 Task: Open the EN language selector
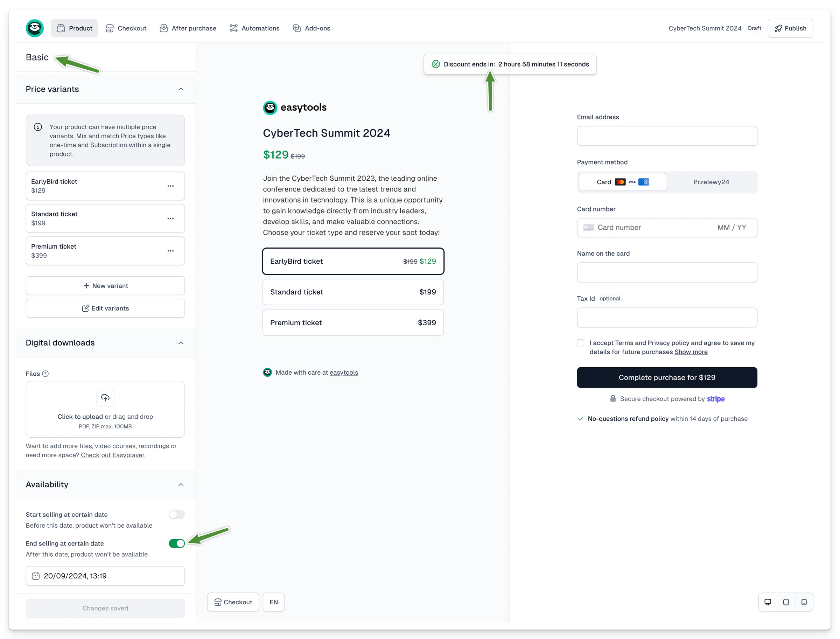pos(274,602)
